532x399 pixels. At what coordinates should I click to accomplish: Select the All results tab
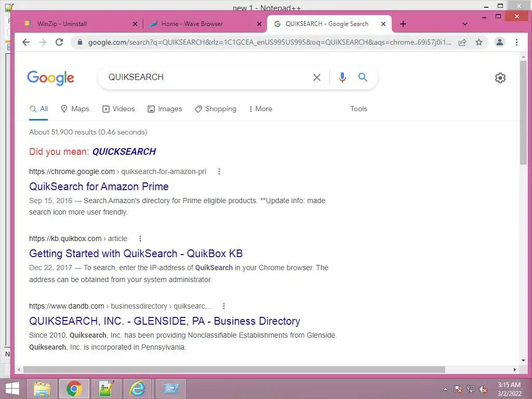38,109
